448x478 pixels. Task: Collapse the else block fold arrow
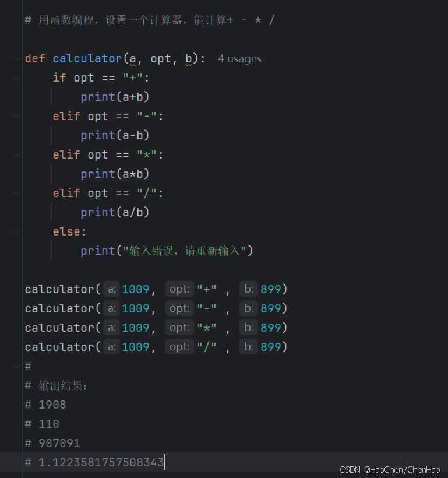tap(16, 231)
